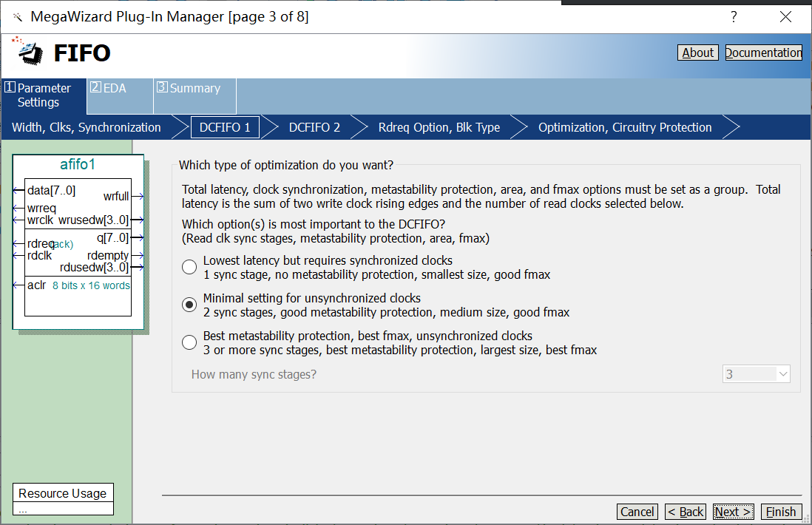Click the wrreq port label
The height and width of the screenshot is (525, 812).
point(41,208)
